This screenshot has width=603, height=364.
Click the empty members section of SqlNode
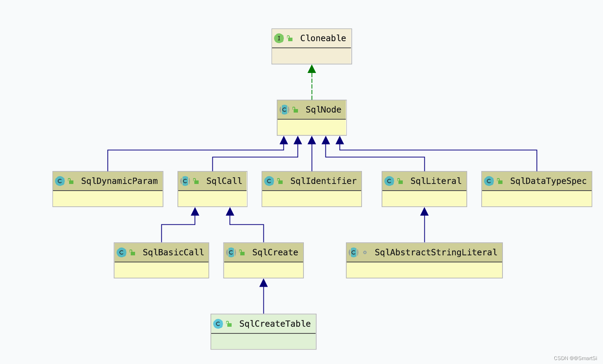point(312,127)
